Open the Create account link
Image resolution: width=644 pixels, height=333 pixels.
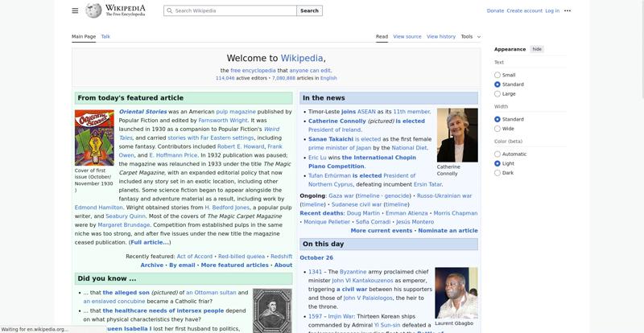coord(524,11)
